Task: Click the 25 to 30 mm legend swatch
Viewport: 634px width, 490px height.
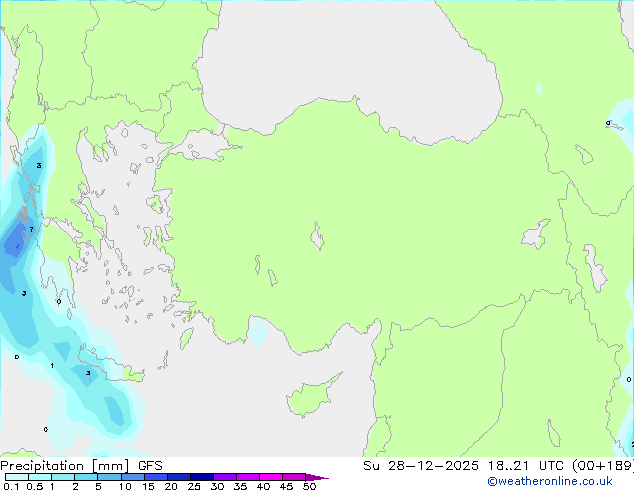Action: click(x=201, y=477)
